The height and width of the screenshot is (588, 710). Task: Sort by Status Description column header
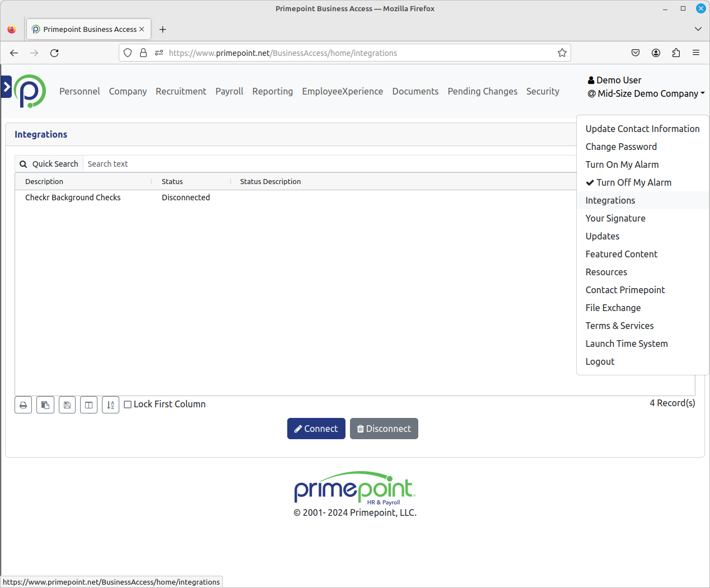coord(270,181)
